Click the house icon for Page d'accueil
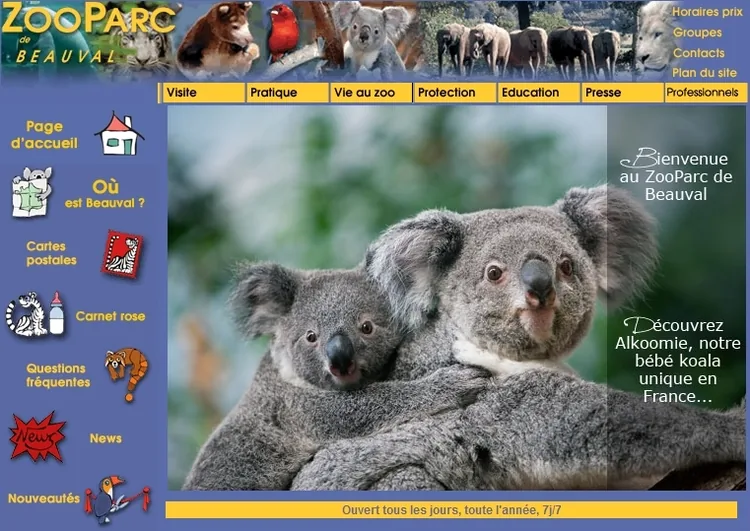This screenshot has width=750, height=531. 119,133
